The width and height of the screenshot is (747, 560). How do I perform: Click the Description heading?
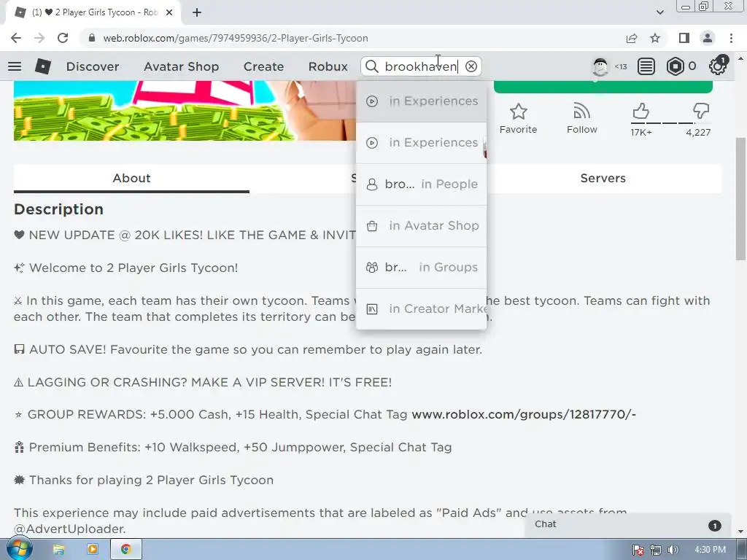pyautogui.click(x=58, y=209)
